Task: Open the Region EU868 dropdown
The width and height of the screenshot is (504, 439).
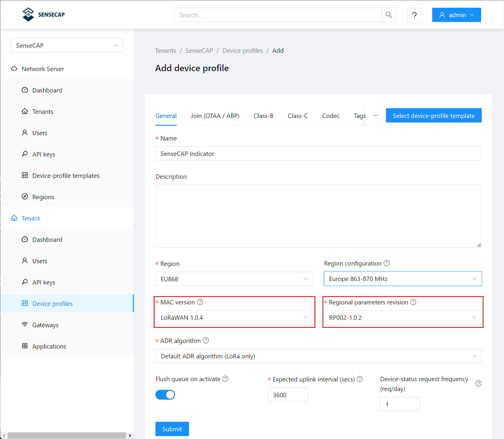Action: point(234,279)
